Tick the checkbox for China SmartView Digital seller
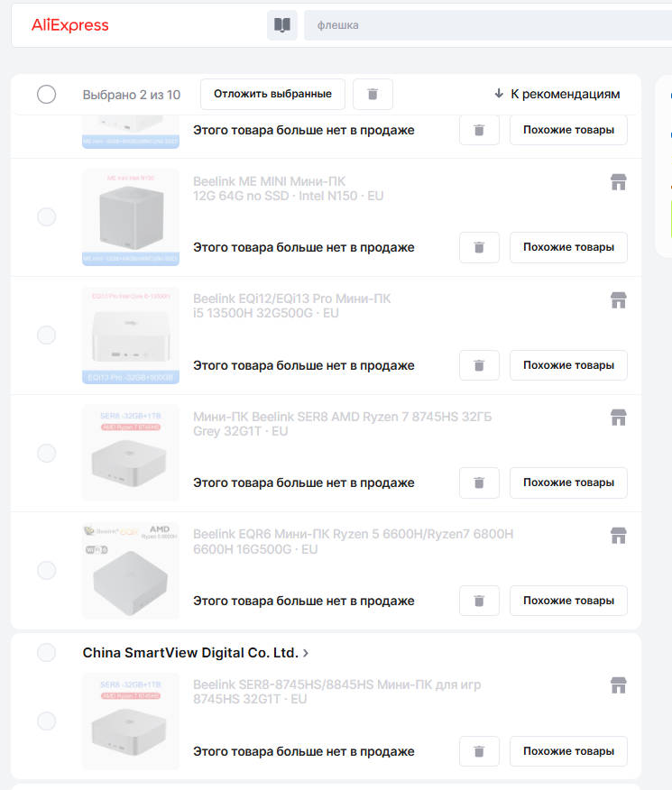This screenshot has height=790, width=672. (46, 652)
